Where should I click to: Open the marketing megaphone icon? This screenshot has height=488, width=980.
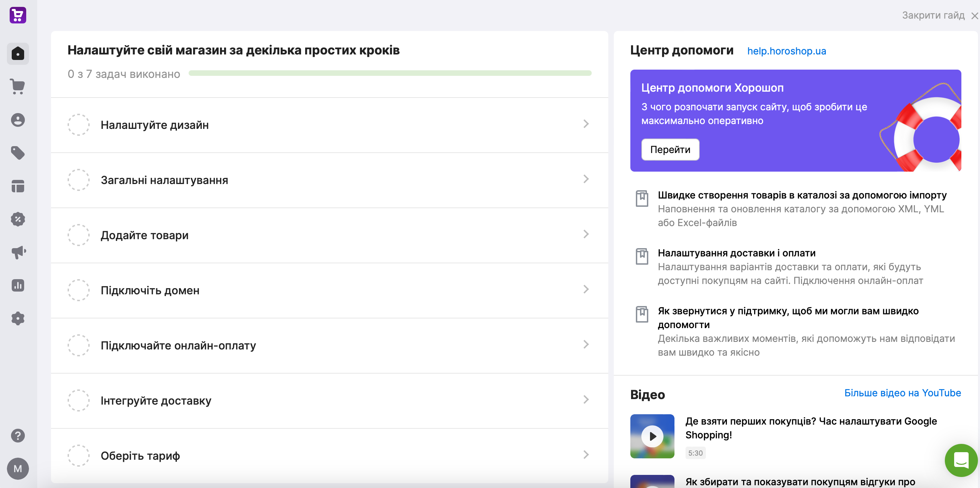coord(18,252)
